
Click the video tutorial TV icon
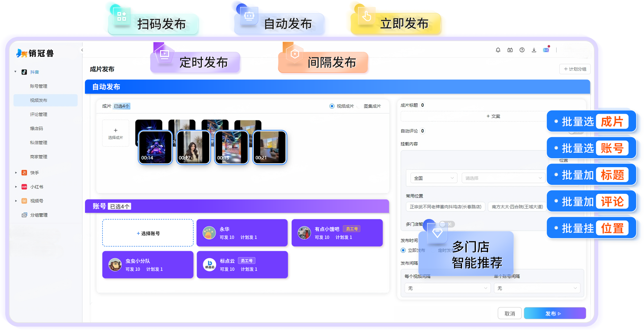pyautogui.click(x=510, y=50)
